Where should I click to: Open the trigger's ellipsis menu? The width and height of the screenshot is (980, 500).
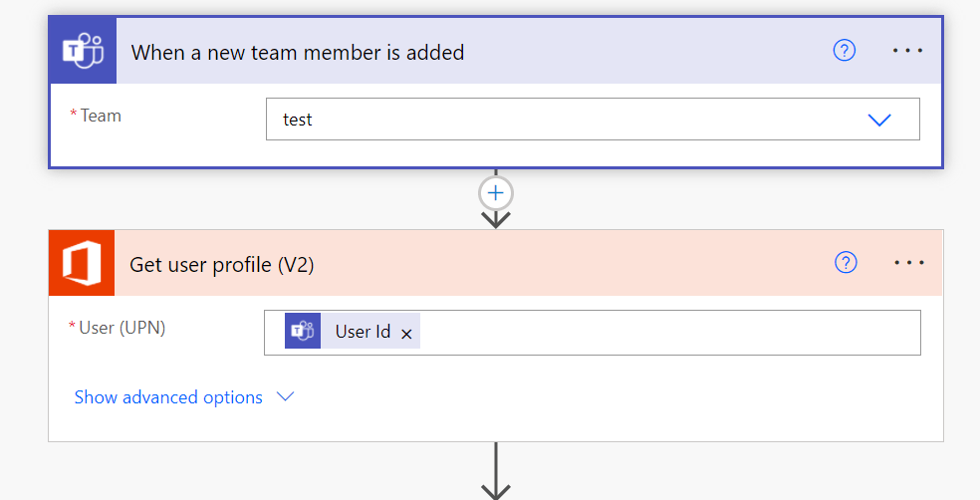click(907, 51)
